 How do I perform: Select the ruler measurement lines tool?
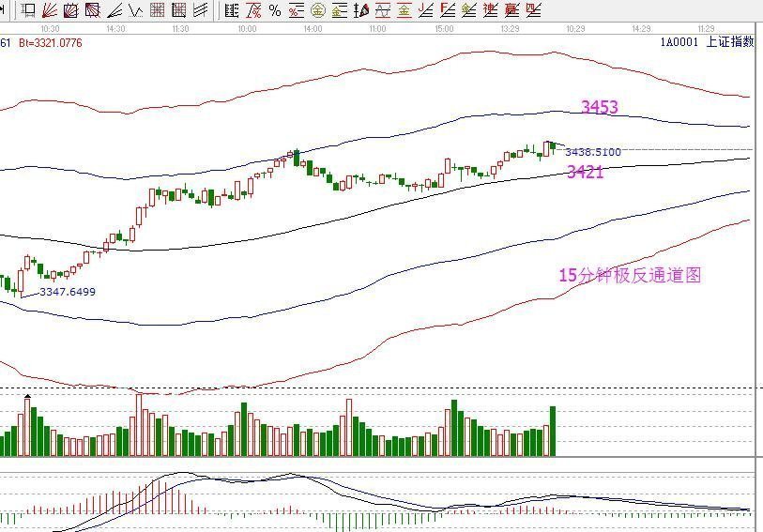coord(232,9)
